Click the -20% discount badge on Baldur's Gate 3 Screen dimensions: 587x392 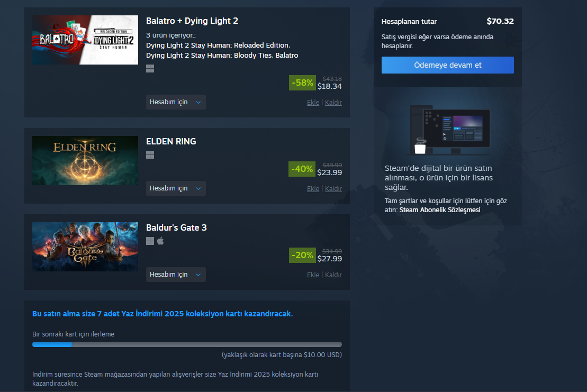click(302, 255)
